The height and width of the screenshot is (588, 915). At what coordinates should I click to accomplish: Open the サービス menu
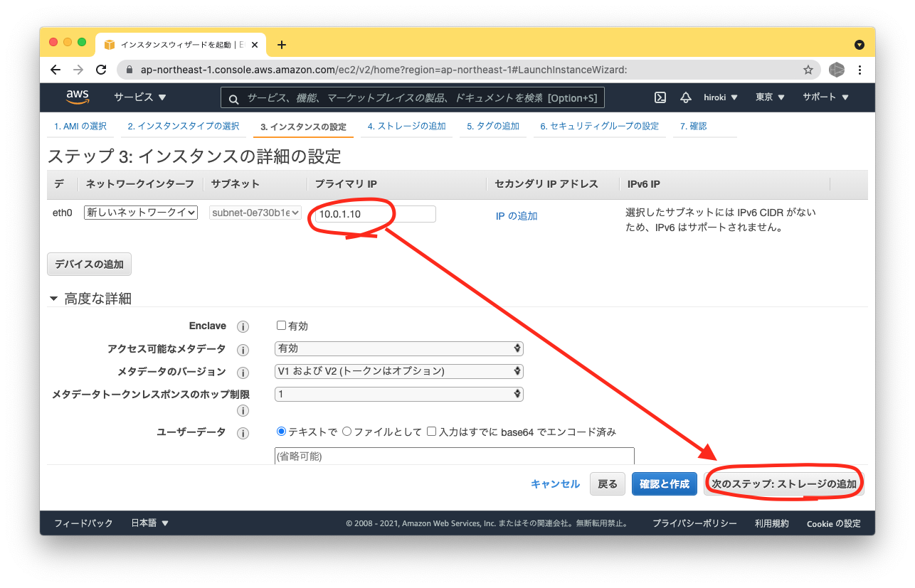[139, 97]
